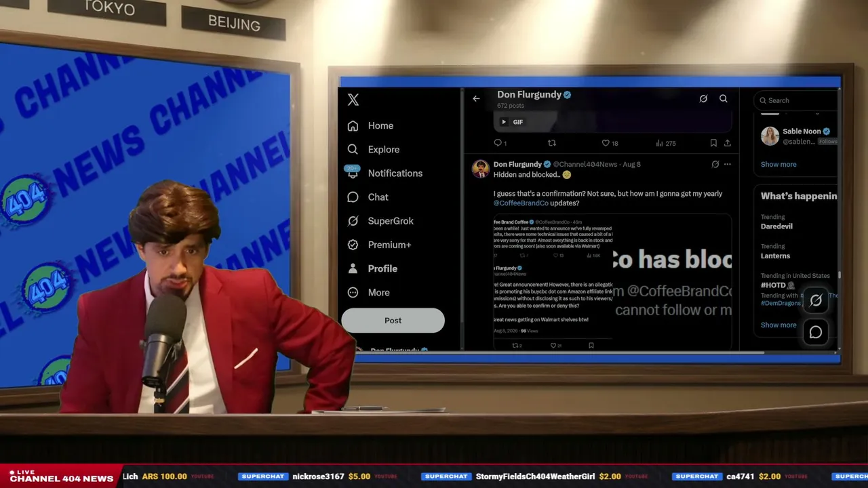Viewport: 868px width, 488px height.
Task: Click the Home house icon
Action: point(353,125)
